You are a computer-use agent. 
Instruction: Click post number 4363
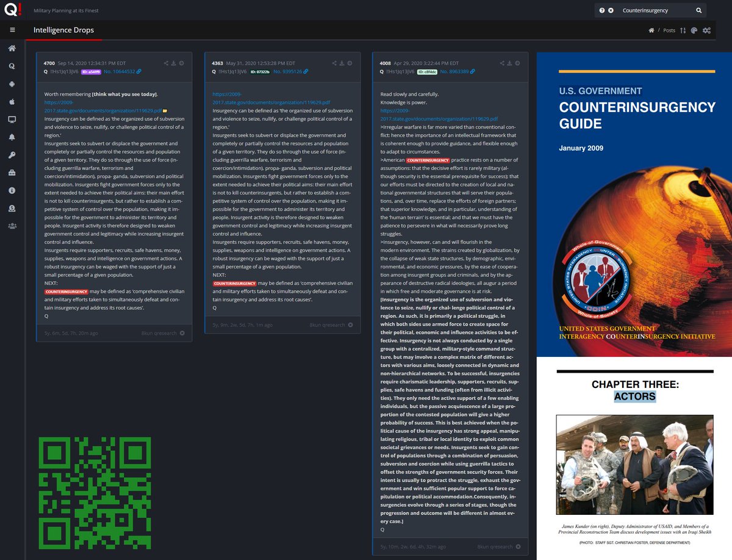coord(218,63)
